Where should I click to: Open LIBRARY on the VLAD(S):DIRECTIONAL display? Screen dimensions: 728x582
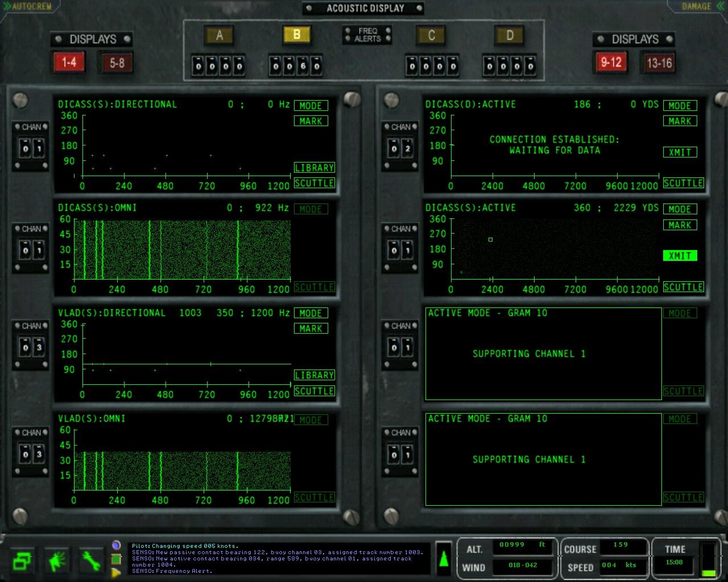pyautogui.click(x=314, y=375)
